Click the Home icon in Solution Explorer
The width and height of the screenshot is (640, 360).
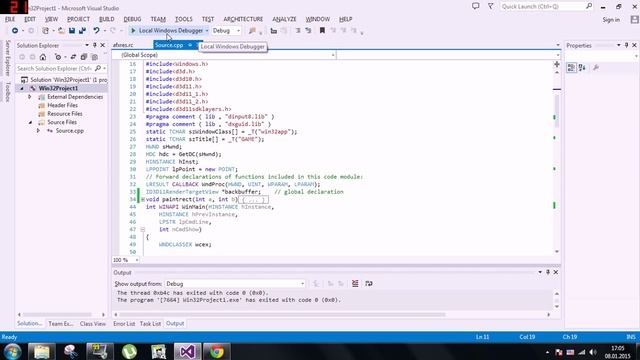click(43, 57)
